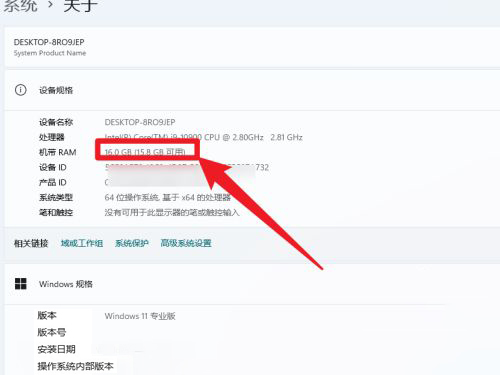This screenshot has width=500, height=375.
Task: Click the 版本 label
Action: point(47,315)
